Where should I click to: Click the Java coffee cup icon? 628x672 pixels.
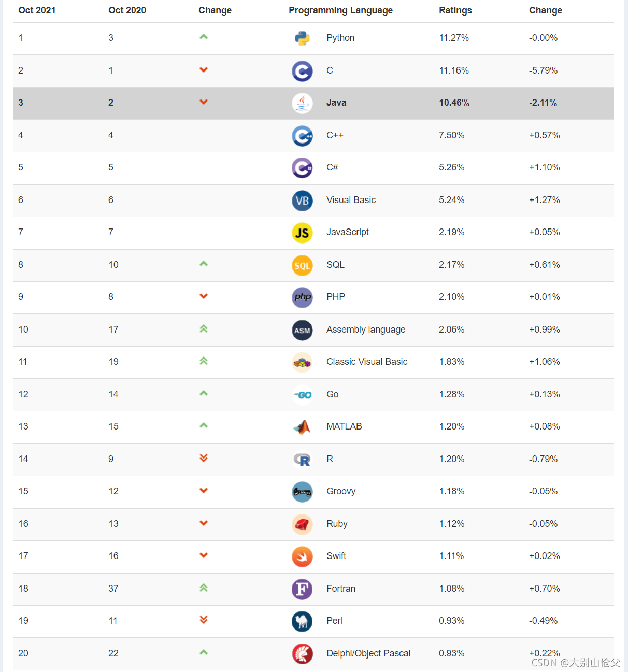pyautogui.click(x=302, y=103)
